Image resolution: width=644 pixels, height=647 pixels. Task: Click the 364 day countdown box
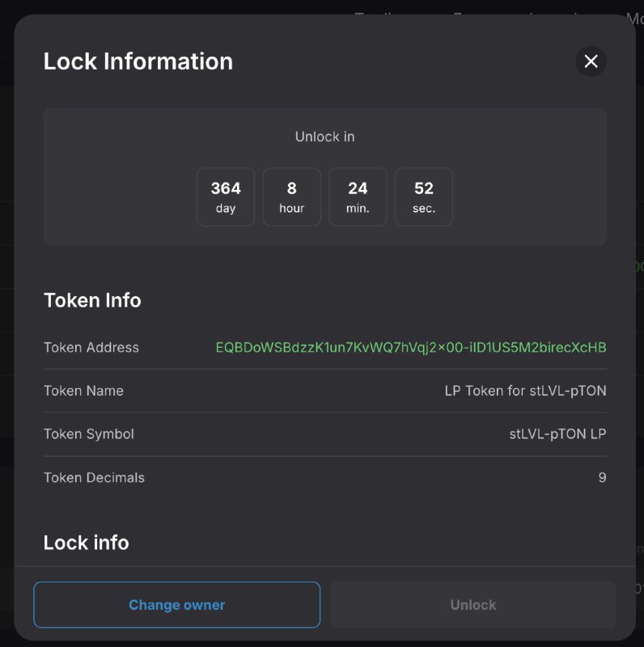226,197
